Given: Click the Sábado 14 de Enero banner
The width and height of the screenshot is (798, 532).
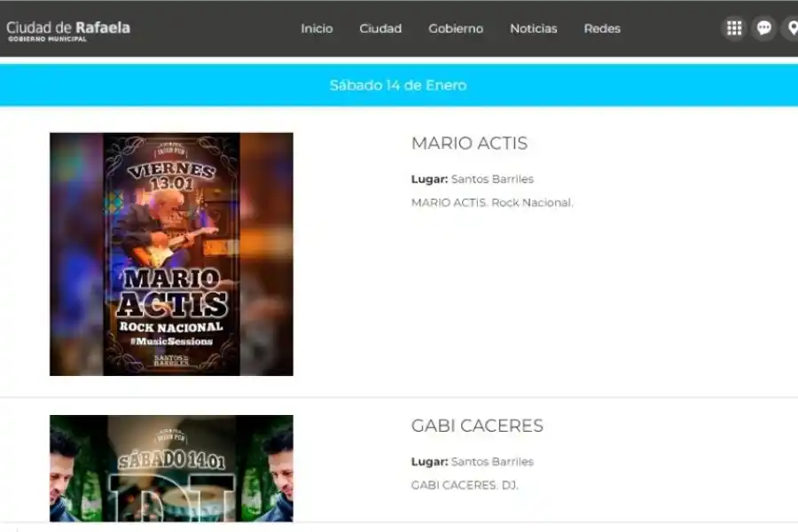Looking at the screenshot, I should tap(399, 86).
